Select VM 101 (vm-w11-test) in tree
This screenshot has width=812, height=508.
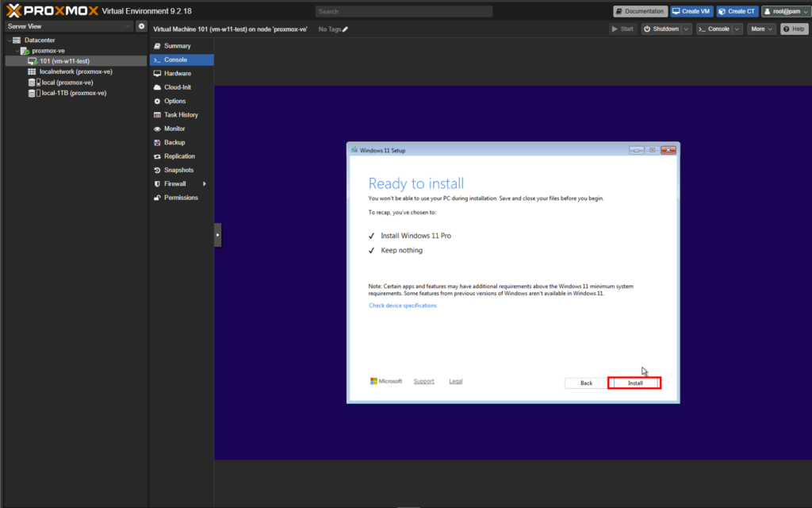76,61
